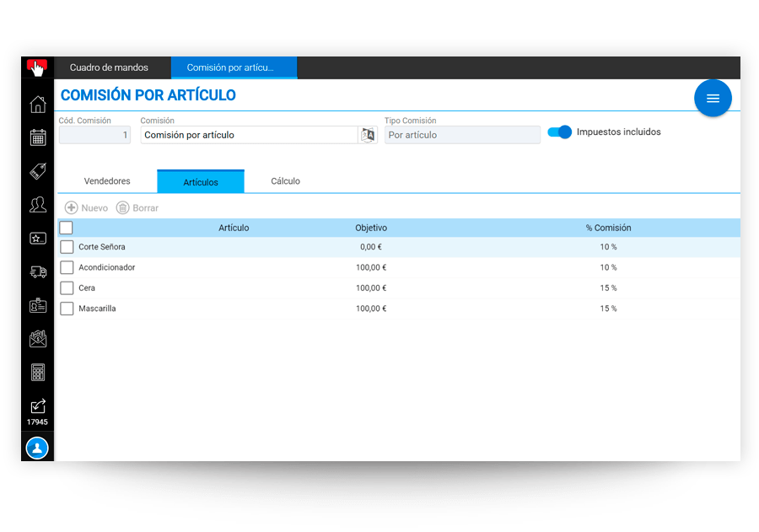Click the Objetivo column header
Screen dimensions: 759x532
(371, 228)
